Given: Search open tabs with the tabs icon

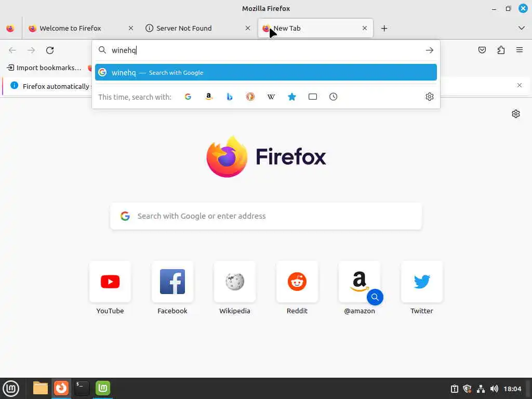Looking at the screenshot, I should pyautogui.click(x=313, y=97).
